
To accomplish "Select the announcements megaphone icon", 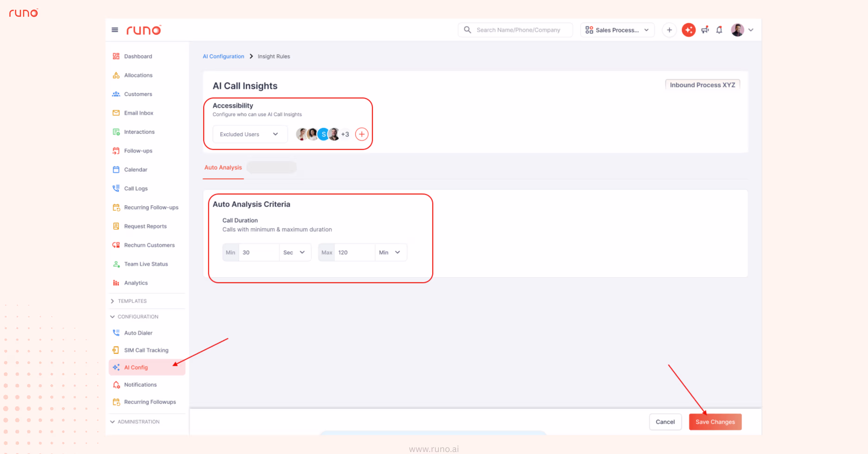I will coord(705,30).
